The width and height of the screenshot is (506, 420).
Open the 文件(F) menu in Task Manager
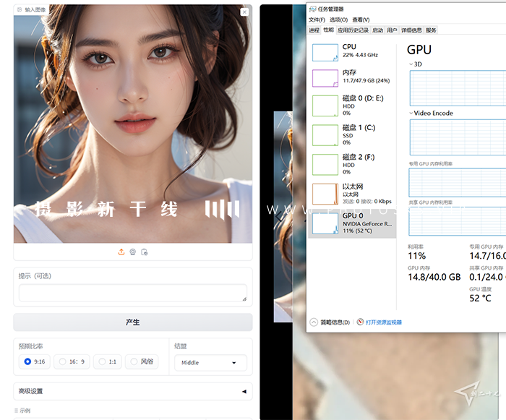coord(317,20)
